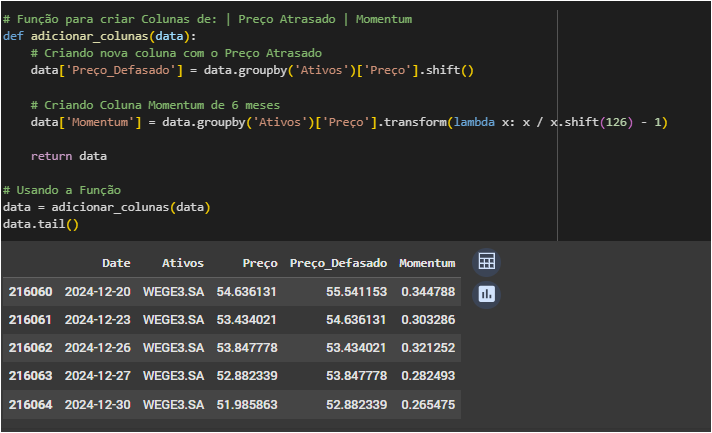Image resolution: width=712 pixels, height=433 pixels.
Task: Click the lambda keyword in code
Action: click(x=474, y=122)
